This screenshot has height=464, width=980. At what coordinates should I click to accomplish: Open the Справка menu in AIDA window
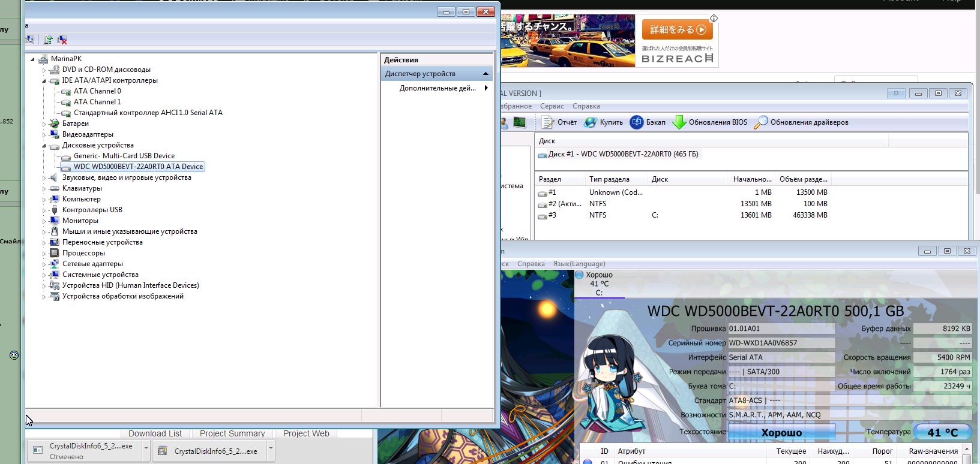click(586, 106)
